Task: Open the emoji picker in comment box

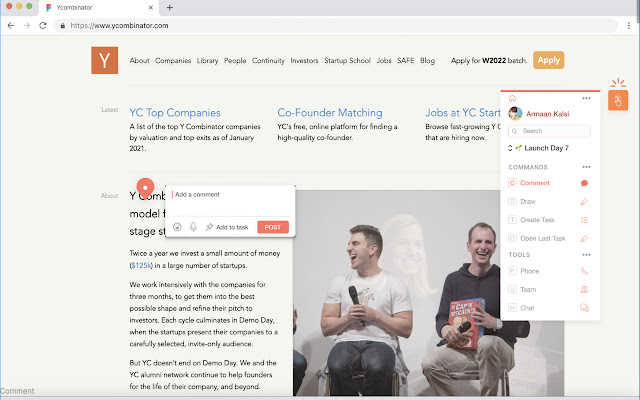Action: 177,227
